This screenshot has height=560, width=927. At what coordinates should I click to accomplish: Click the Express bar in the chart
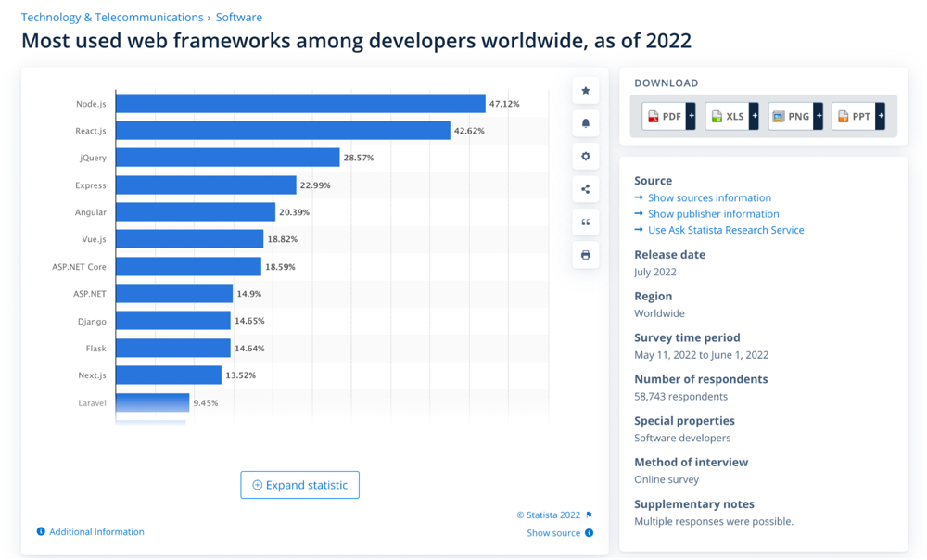click(x=206, y=185)
